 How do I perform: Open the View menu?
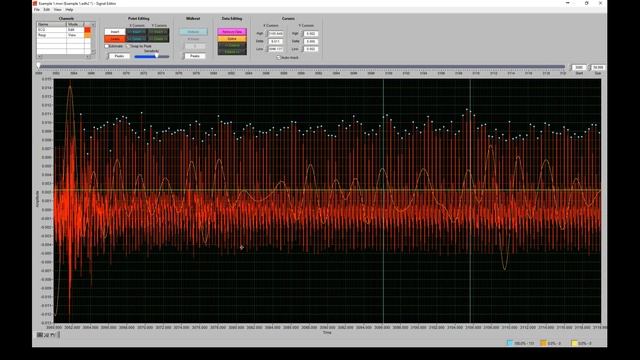click(58, 9)
